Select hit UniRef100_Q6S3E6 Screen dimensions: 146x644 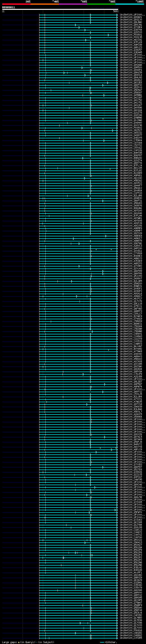click(131, 82)
